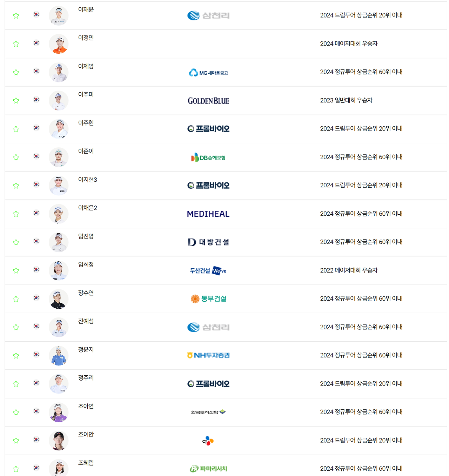Star player 조이안 as favorite
This screenshot has width=449, height=476.
click(16, 441)
